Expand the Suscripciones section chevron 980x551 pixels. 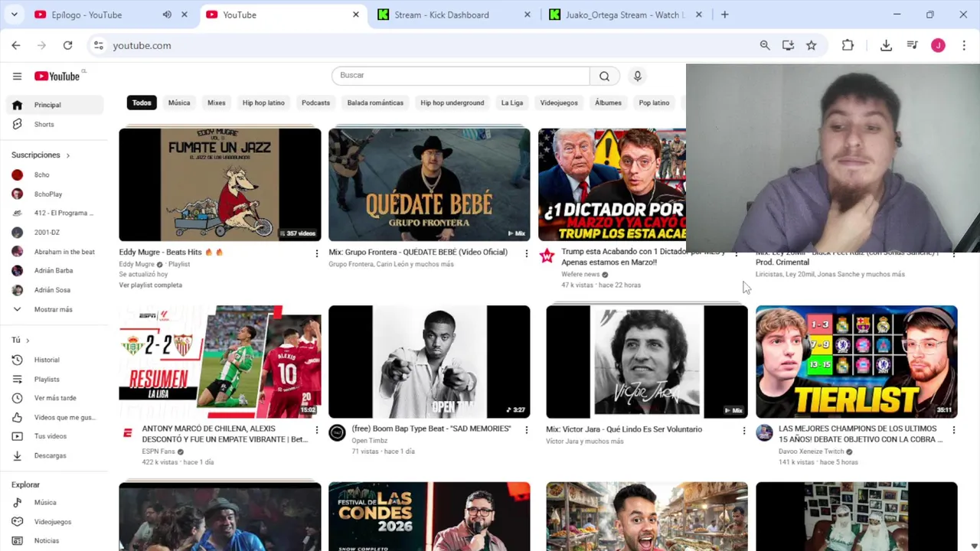coord(67,155)
